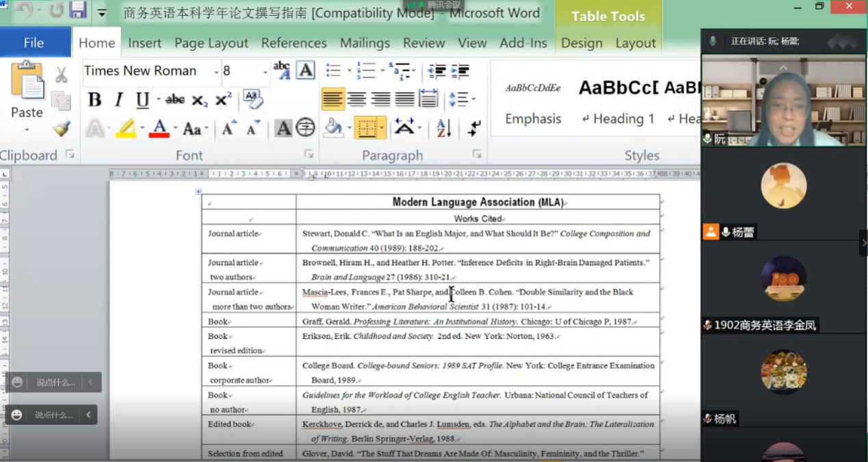Screen dimensions: 868x462
Task: Expand the Paste options arrow
Action: point(27,130)
